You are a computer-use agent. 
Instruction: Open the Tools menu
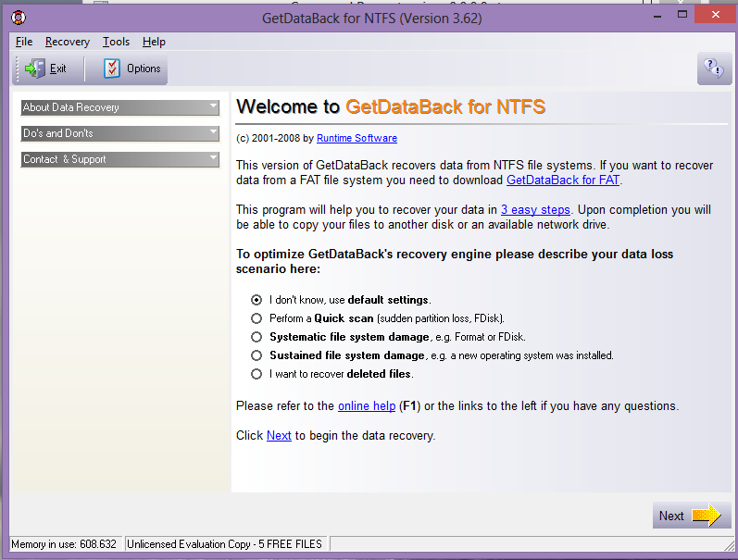point(116,42)
